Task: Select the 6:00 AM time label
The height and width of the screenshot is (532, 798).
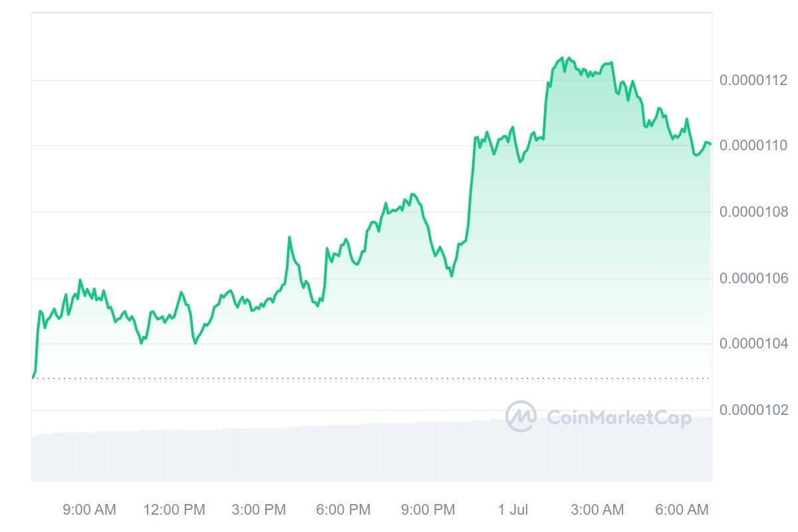Action: coord(682,510)
